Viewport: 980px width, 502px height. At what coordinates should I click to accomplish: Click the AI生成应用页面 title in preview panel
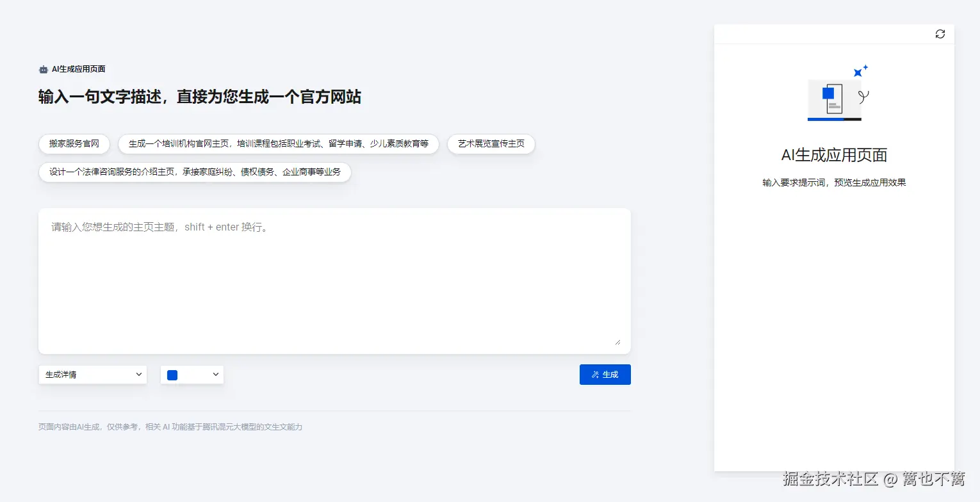point(834,155)
